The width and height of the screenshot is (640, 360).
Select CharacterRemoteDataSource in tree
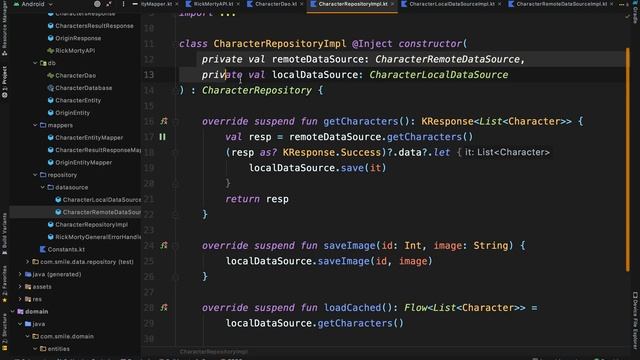point(102,212)
